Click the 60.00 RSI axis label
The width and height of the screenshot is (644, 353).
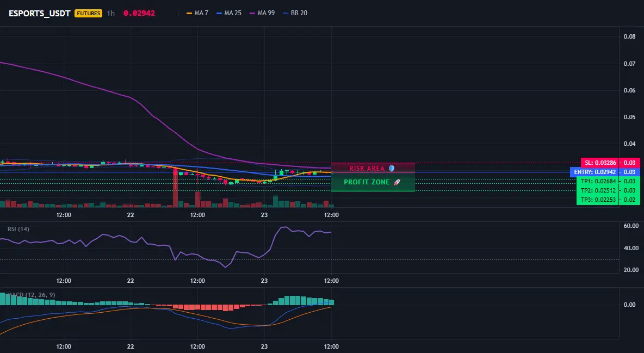[x=631, y=226]
